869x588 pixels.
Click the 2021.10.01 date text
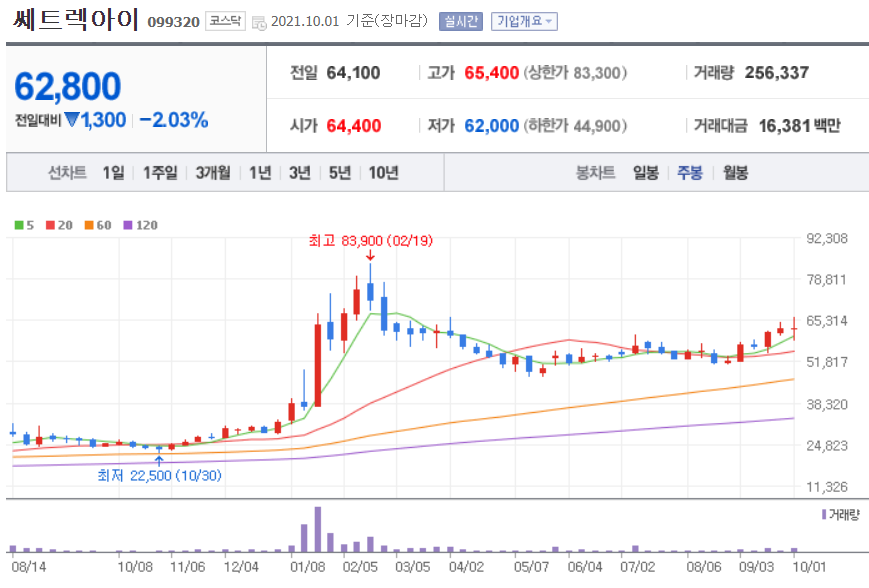tap(304, 22)
